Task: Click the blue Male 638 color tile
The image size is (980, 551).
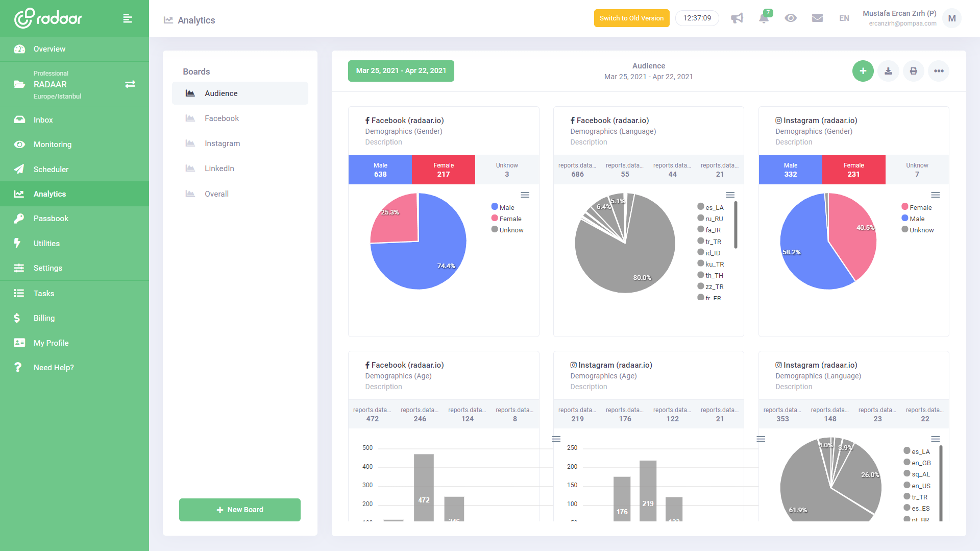Action: (380, 170)
